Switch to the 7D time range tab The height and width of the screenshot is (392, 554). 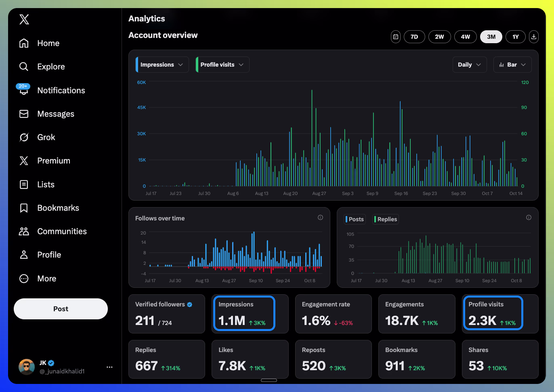414,37
